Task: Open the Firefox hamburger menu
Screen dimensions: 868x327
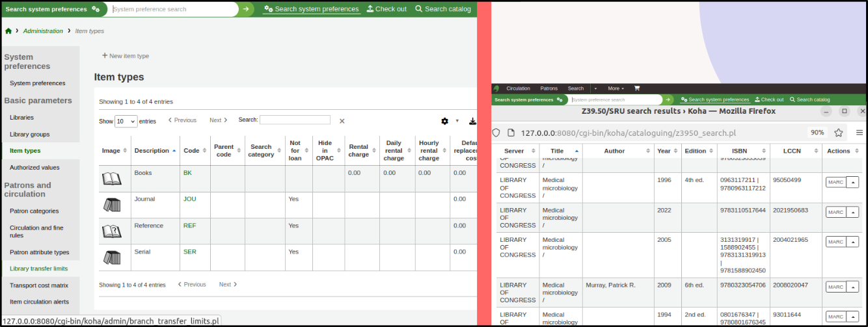Action: [859, 133]
